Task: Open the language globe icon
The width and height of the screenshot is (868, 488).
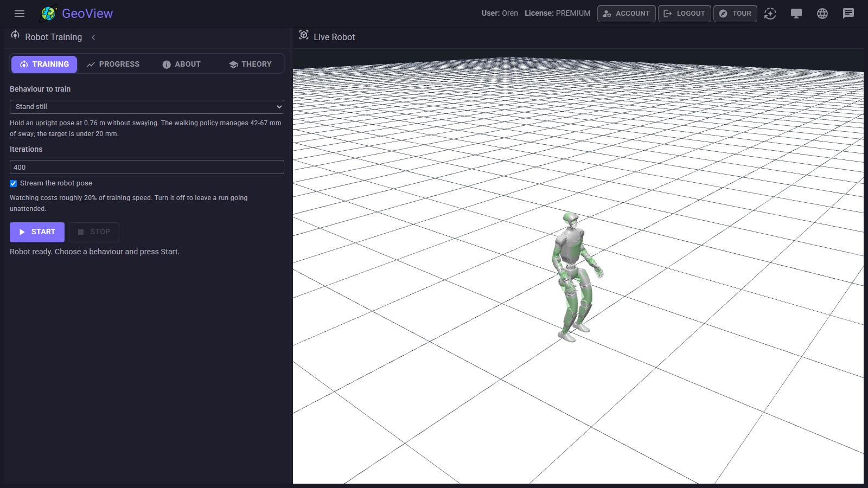Action: click(822, 14)
